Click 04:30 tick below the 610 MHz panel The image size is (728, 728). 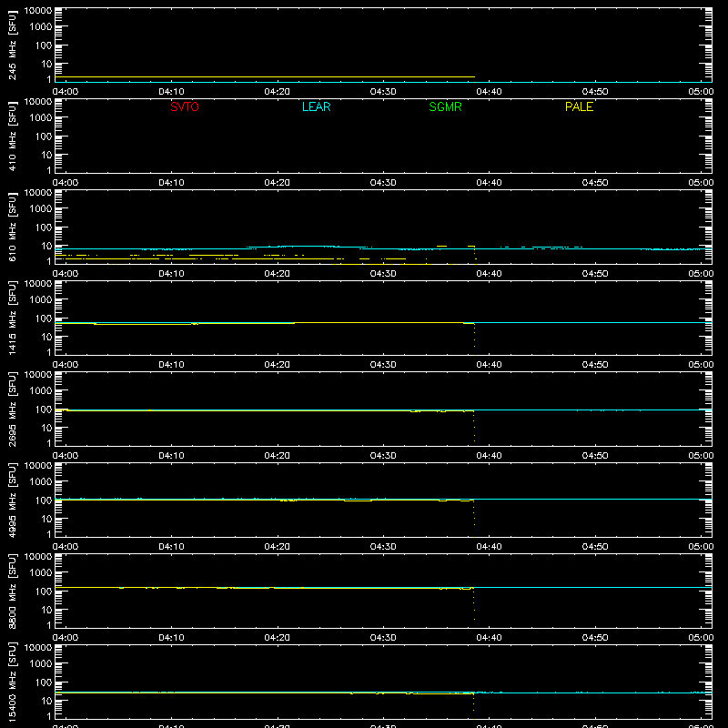[383, 274]
